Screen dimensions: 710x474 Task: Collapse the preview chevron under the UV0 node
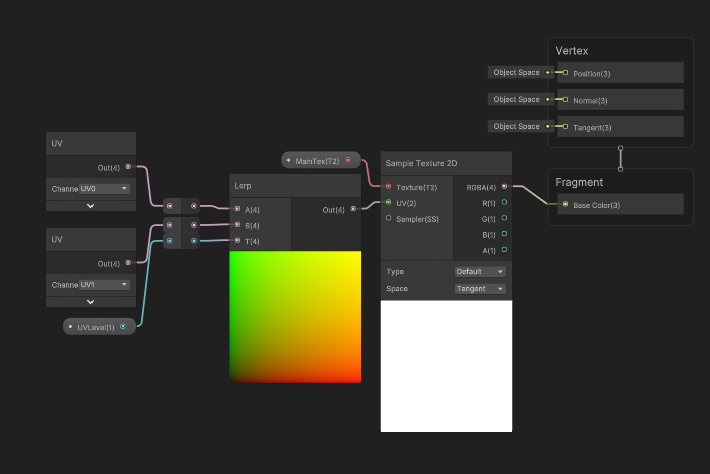pyautogui.click(x=90, y=205)
